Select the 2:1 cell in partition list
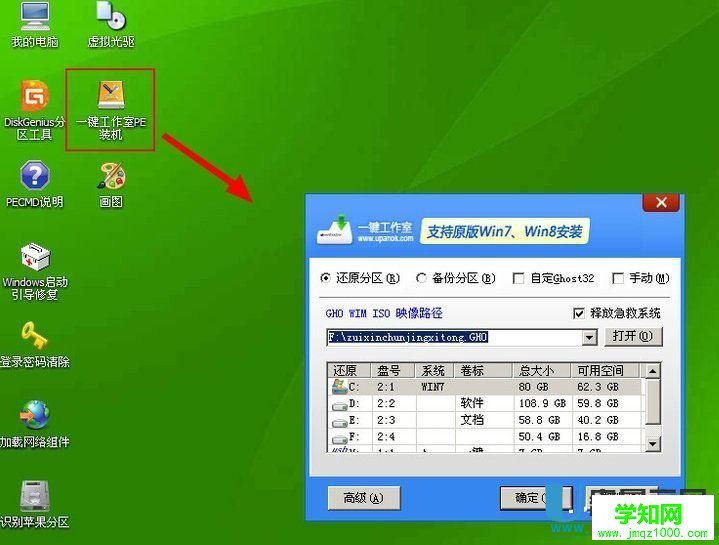Viewport: 719px width, 545px height. click(386, 387)
